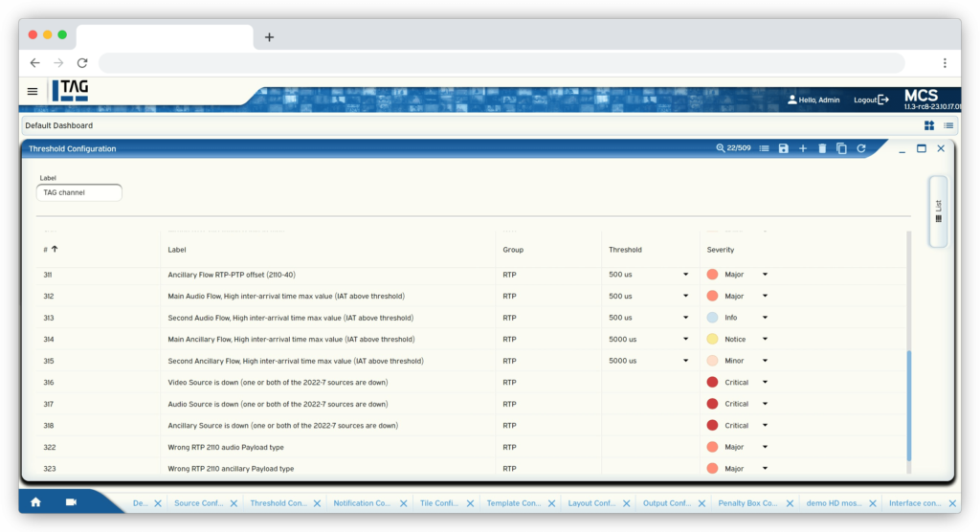Sort by the Severity column header
980x532 pixels.
721,250
